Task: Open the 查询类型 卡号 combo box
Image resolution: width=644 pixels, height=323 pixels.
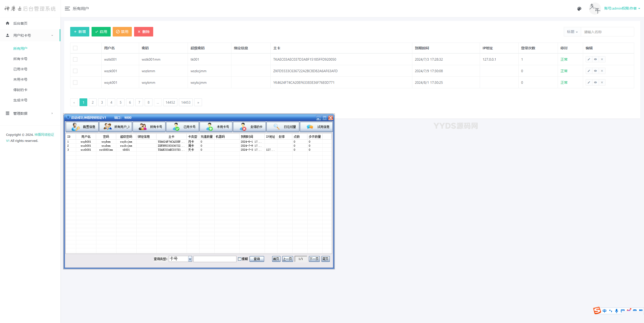Action: pyautogui.click(x=190, y=259)
